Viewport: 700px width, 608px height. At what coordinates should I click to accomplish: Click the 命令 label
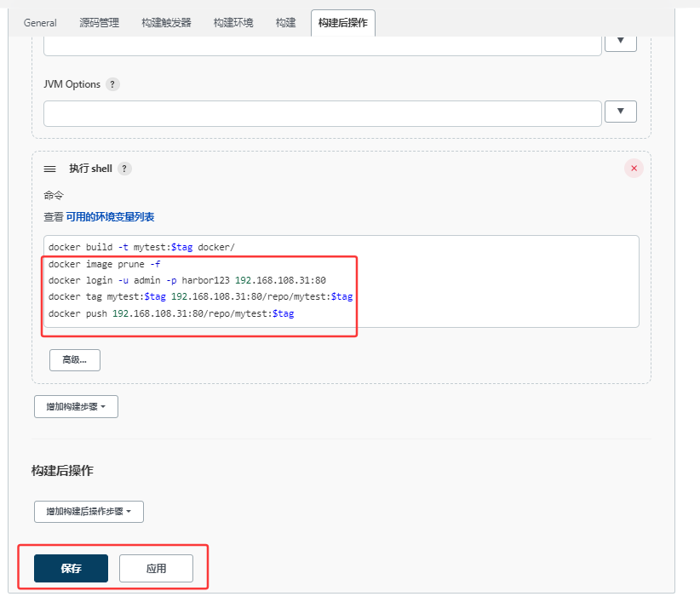(x=54, y=195)
